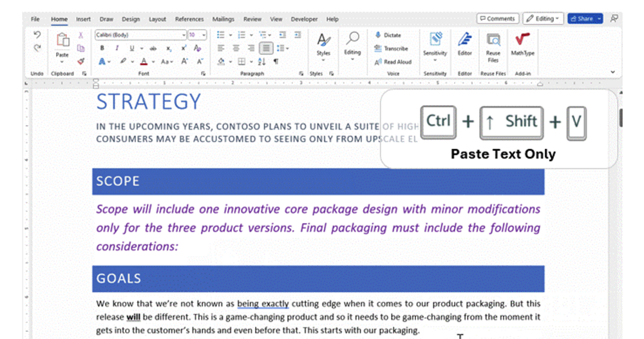
Task: Open Paragraph settings dialog launcher
Action: pos(301,73)
